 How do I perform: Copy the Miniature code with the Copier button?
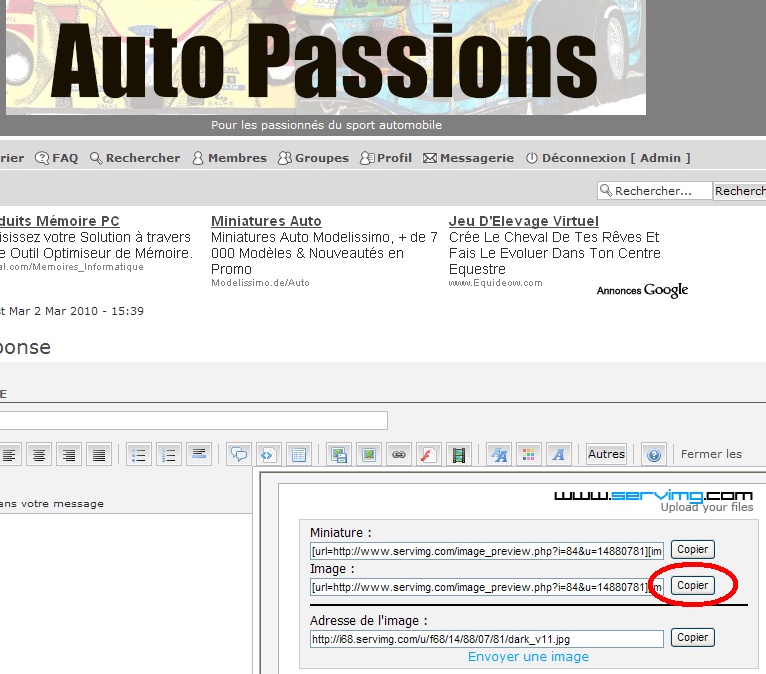click(693, 549)
